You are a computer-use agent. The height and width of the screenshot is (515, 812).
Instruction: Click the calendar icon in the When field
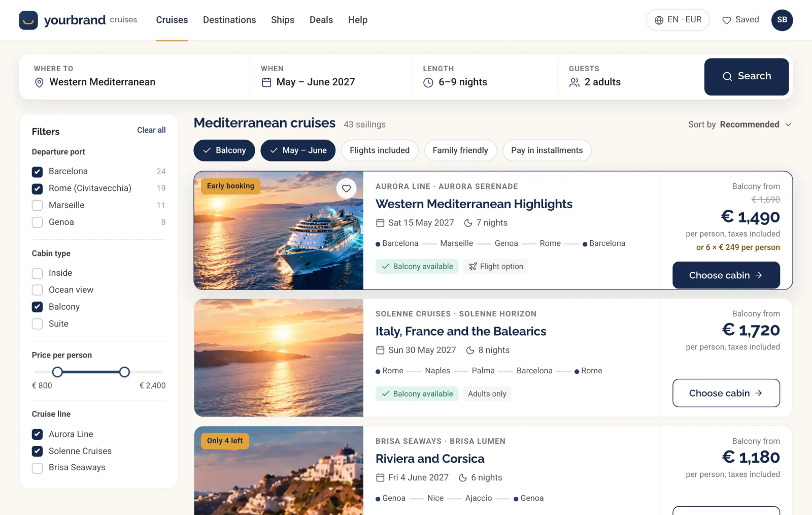(266, 83)
